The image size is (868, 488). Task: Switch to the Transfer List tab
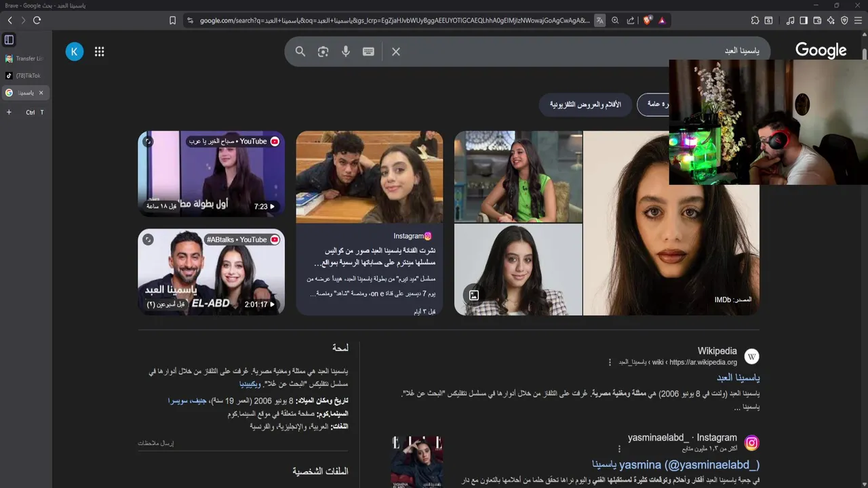tap(25, 59)
